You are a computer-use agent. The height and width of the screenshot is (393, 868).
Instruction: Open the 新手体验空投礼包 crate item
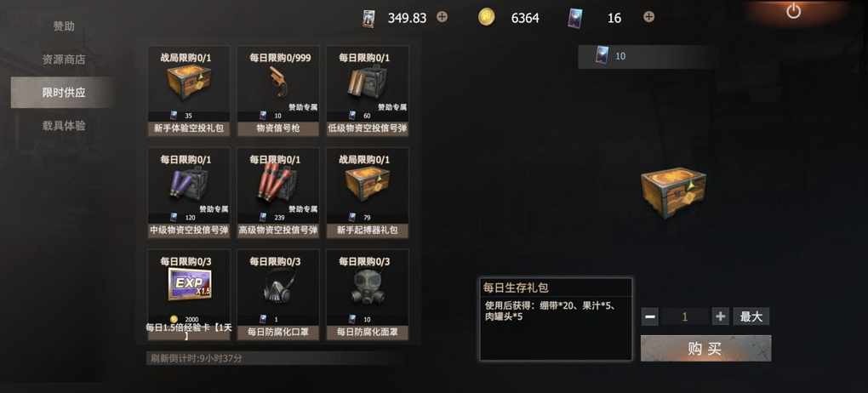click(x=189, y=91)
